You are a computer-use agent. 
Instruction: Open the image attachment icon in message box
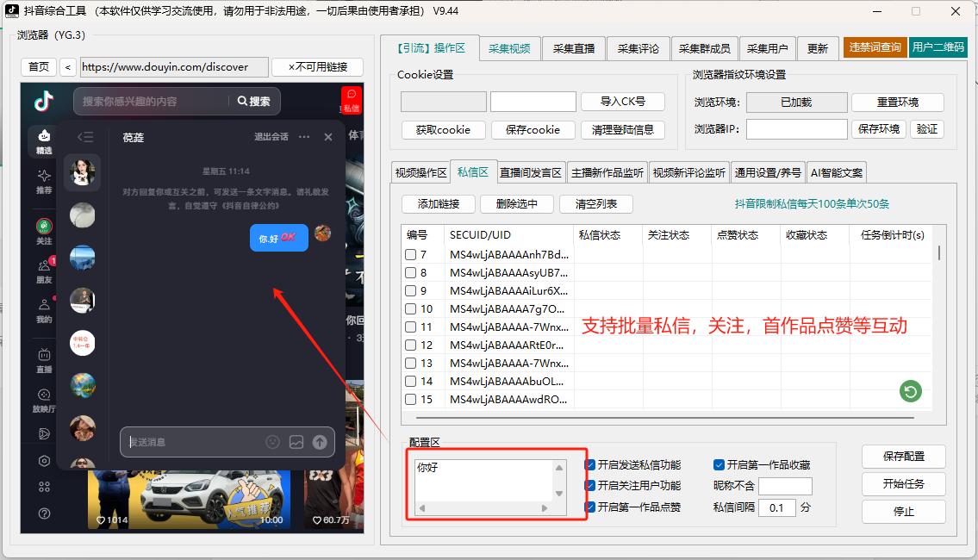click(297, 442)
